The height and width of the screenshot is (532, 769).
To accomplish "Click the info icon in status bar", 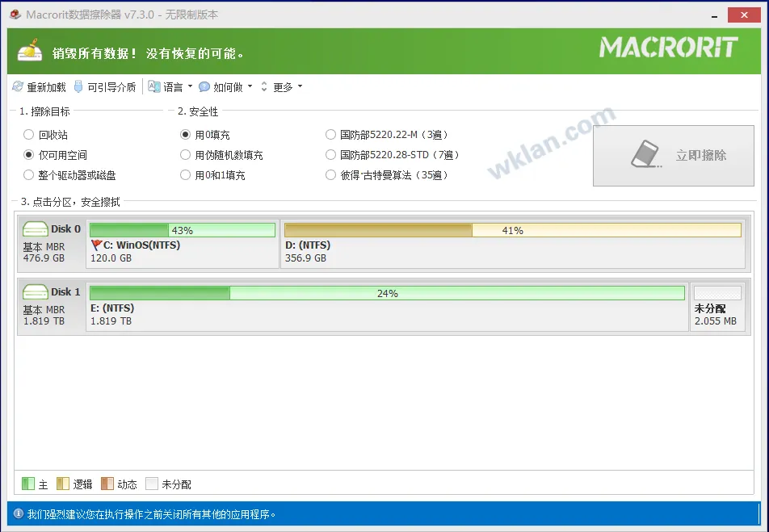I will pos(18,514).
